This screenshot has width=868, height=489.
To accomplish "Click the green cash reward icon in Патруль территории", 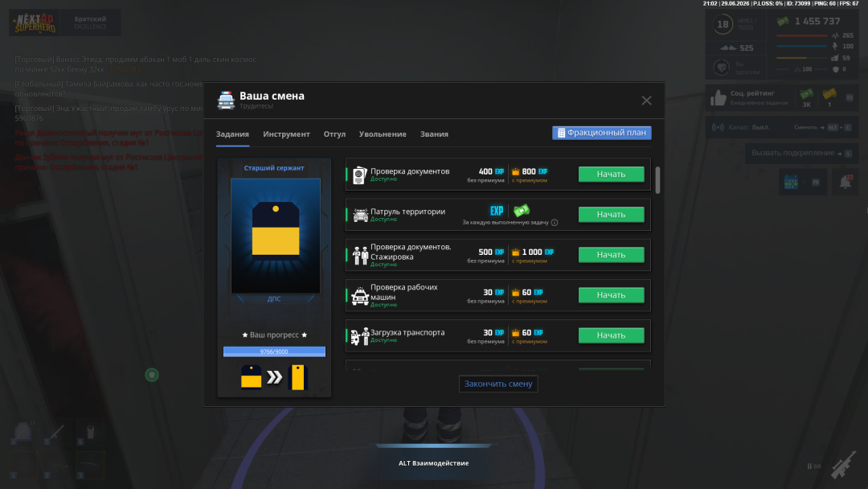I will point(522,211).
